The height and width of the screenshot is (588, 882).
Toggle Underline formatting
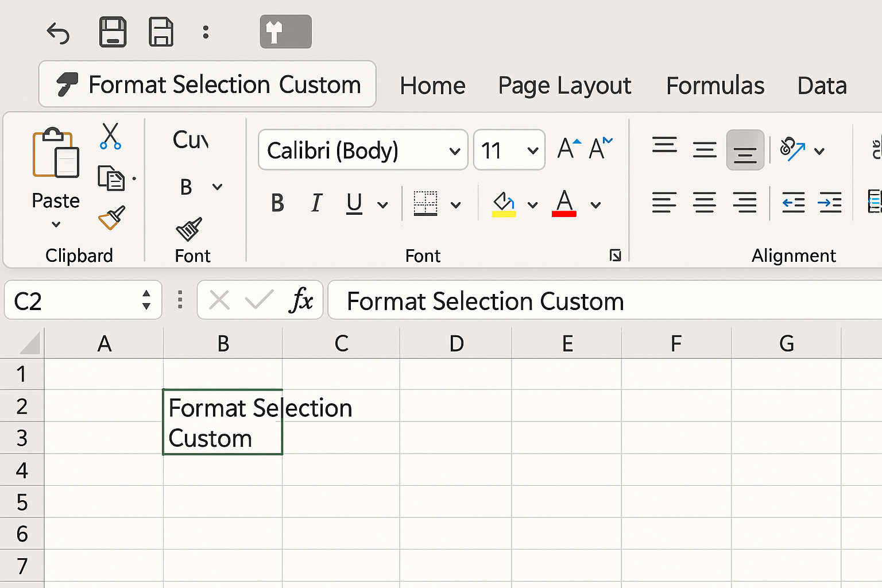(x=354, y=203)
